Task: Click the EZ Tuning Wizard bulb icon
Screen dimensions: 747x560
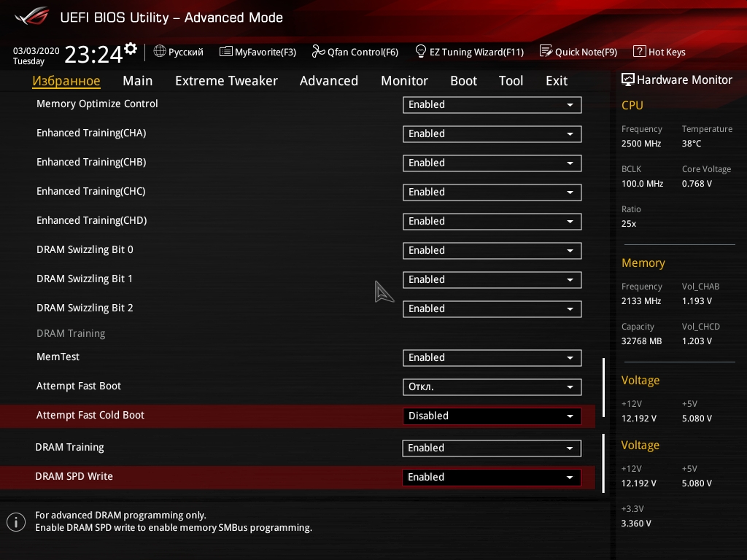Action: [421, 51]
